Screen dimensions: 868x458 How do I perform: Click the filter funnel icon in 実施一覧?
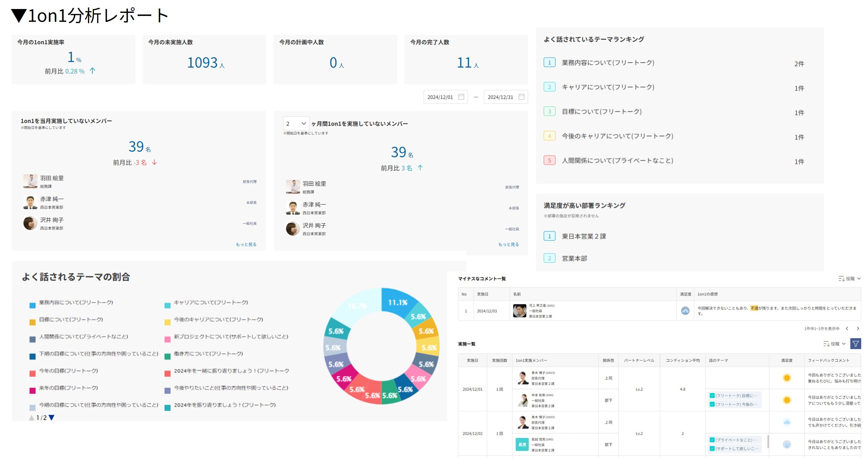[x=855, y=344]
